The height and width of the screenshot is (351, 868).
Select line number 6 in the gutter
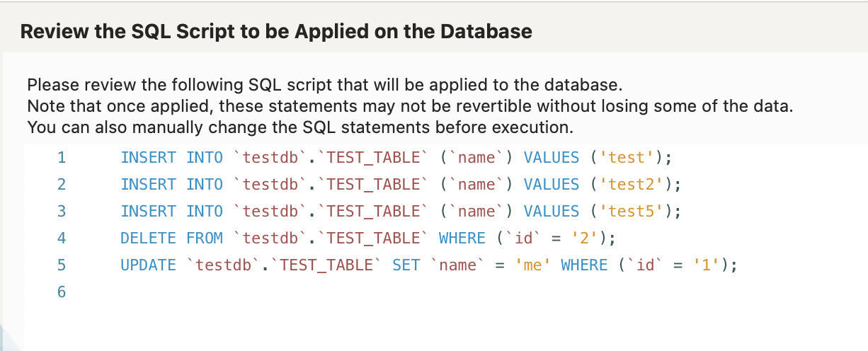coord(61,292)
